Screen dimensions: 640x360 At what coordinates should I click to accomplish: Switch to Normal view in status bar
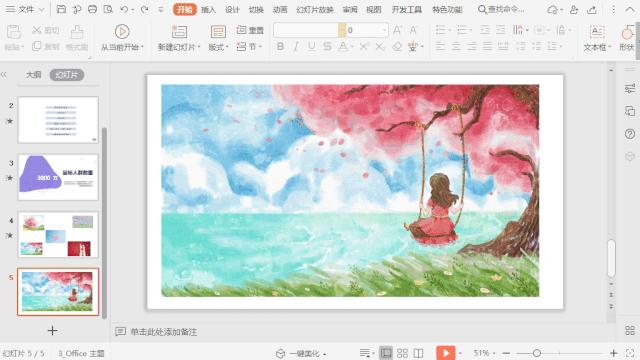(386, 353)
